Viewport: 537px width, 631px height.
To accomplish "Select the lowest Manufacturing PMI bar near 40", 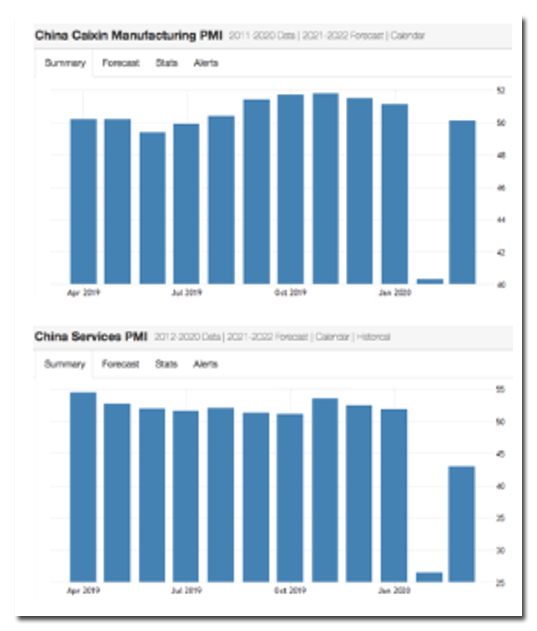I will [430, 281].
